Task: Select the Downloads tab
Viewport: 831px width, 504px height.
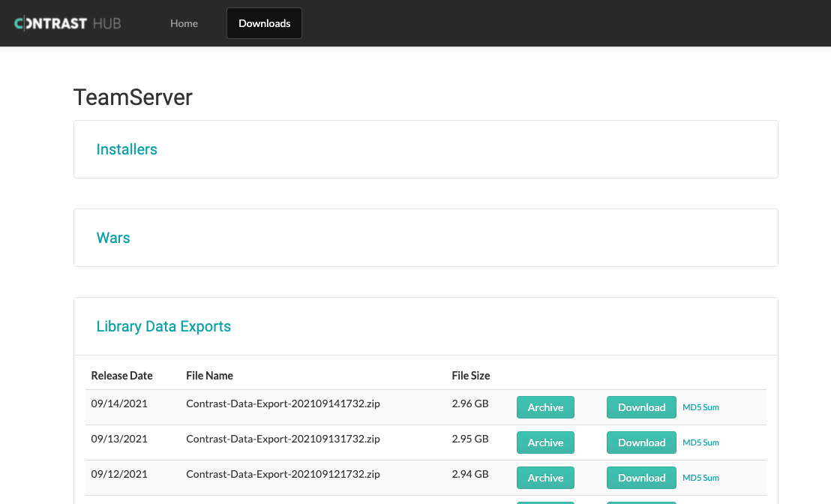Action: [264, 23]
